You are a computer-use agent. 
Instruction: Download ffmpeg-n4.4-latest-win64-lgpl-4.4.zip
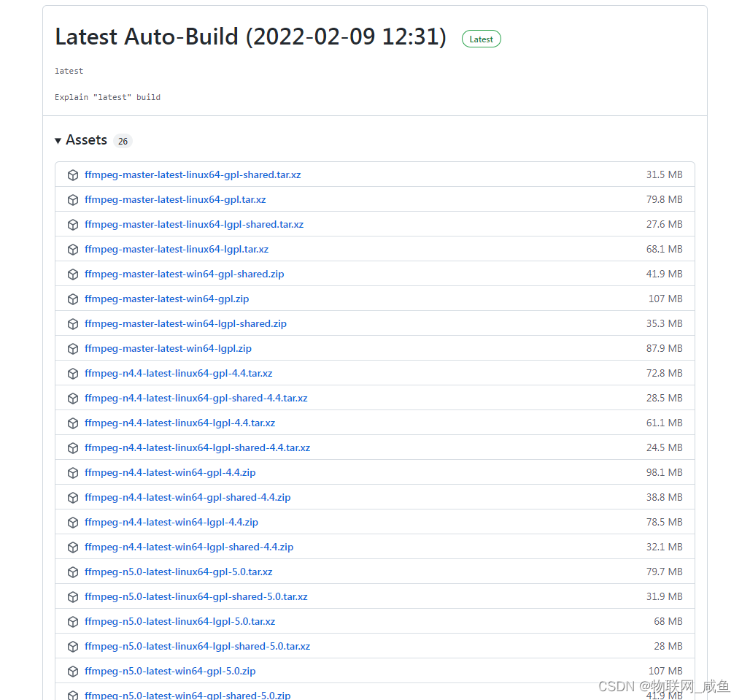point(171,522)
